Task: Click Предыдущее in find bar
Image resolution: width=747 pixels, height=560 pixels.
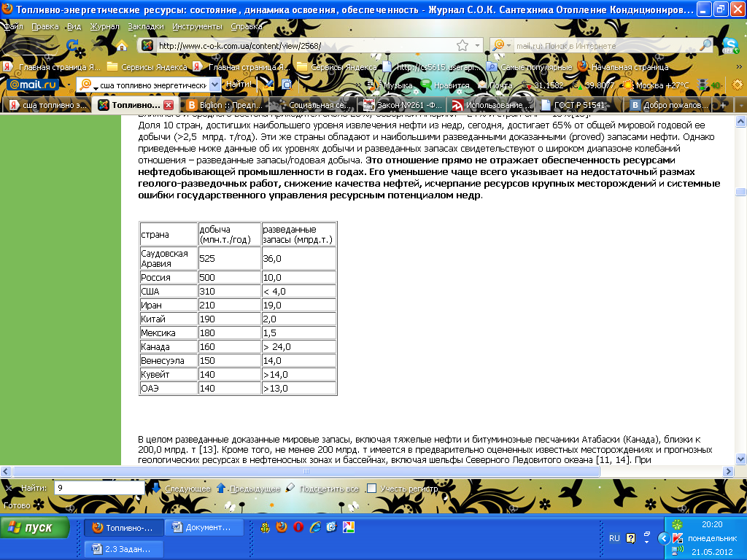Action: 248,489
